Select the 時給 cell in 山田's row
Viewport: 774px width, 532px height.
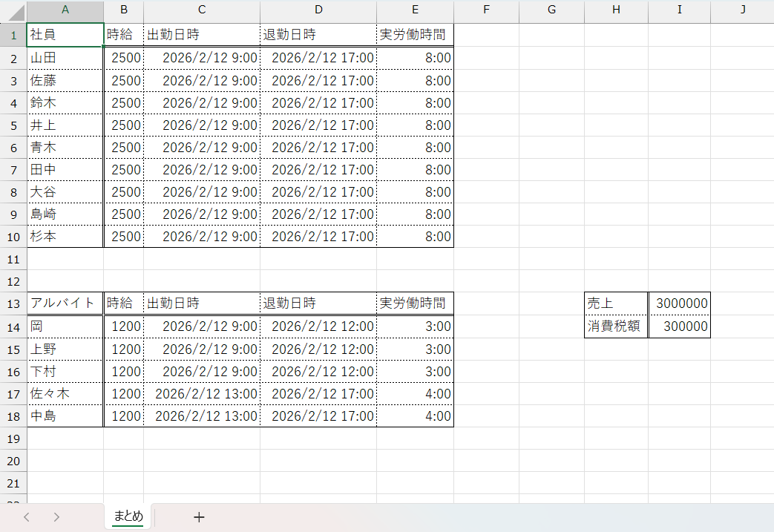(x=124, y=58)
